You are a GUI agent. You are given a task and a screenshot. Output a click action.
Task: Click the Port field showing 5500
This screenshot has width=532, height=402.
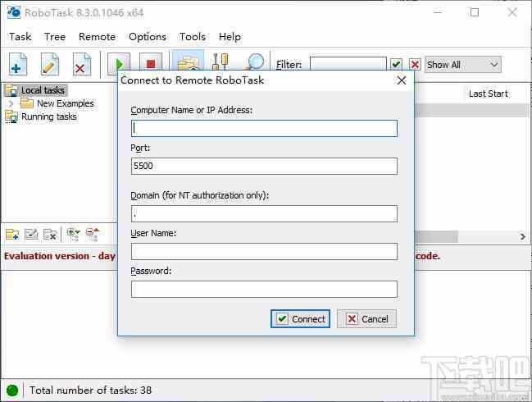(x=264, y=166)
